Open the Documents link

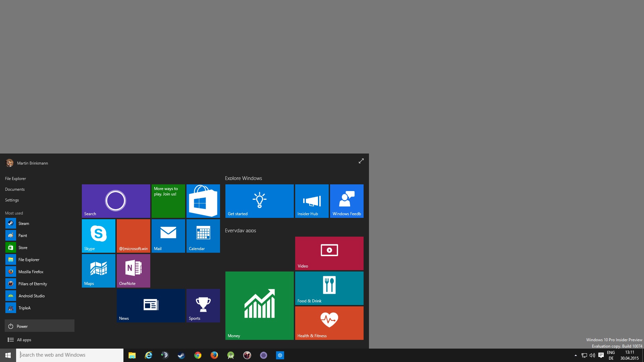(15, 189)
